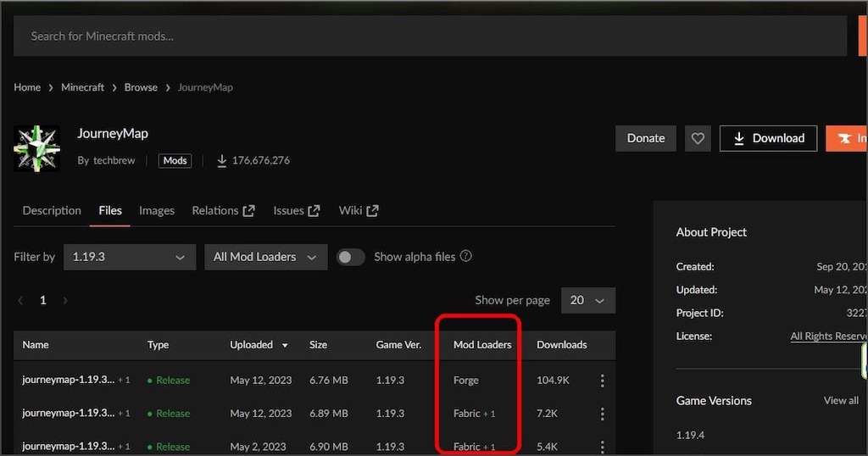Select the Files tab

[110, 211]
